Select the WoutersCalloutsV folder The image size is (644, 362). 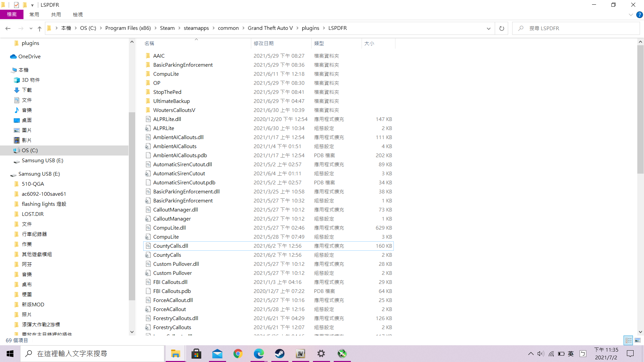tap(174, 110)
